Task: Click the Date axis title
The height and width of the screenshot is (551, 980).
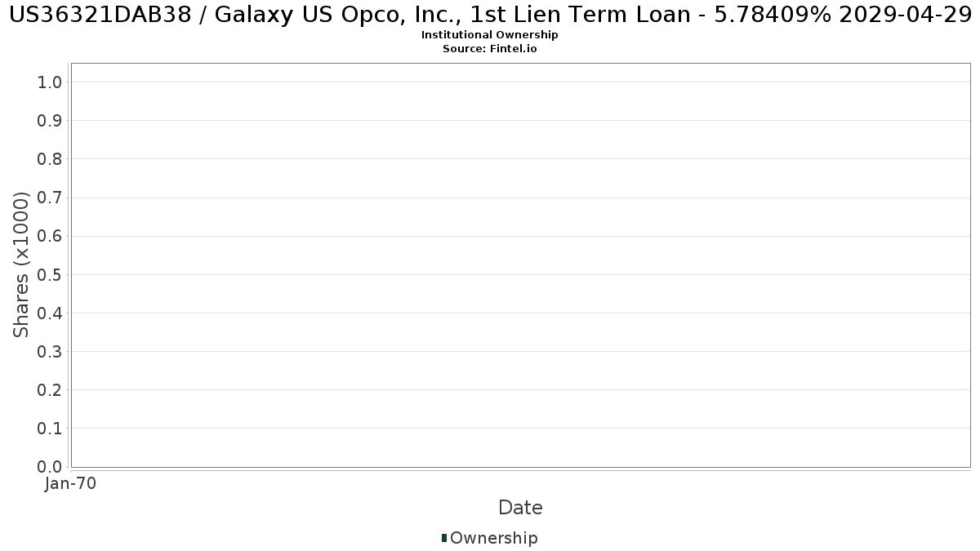Action: (520, 508)
